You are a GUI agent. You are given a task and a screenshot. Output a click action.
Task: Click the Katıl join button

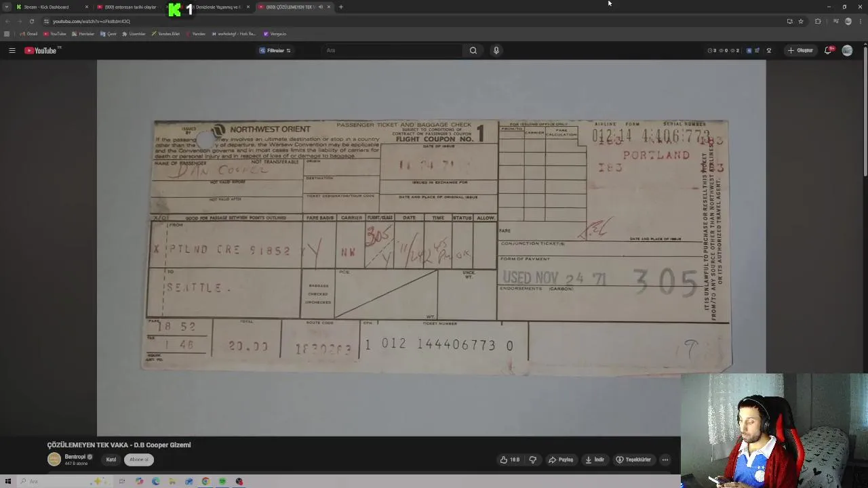click(x=111, y=460)
